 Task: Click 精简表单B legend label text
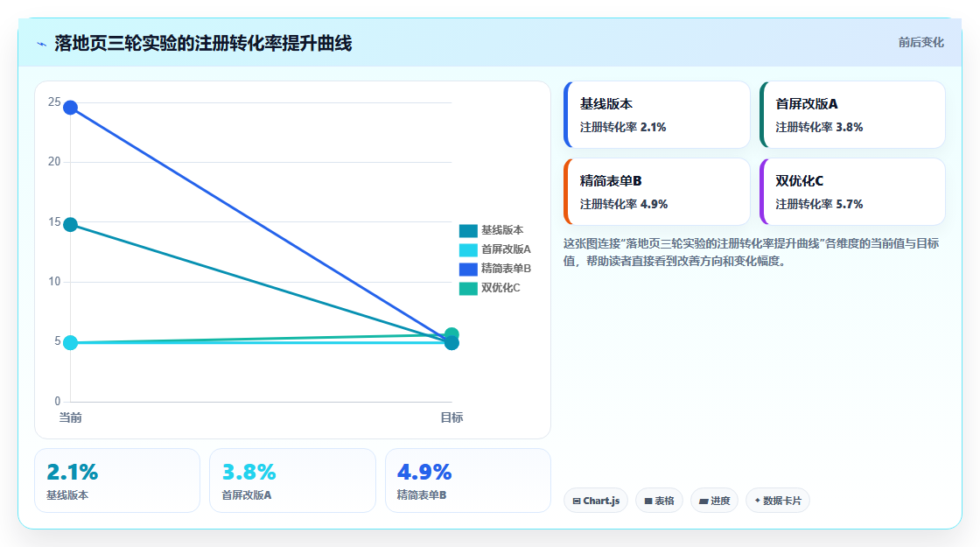click(506, 269)
